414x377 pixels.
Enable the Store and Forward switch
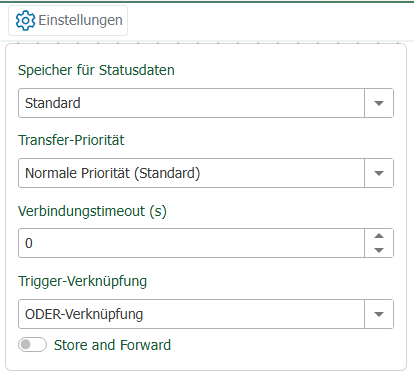[32, 345]
